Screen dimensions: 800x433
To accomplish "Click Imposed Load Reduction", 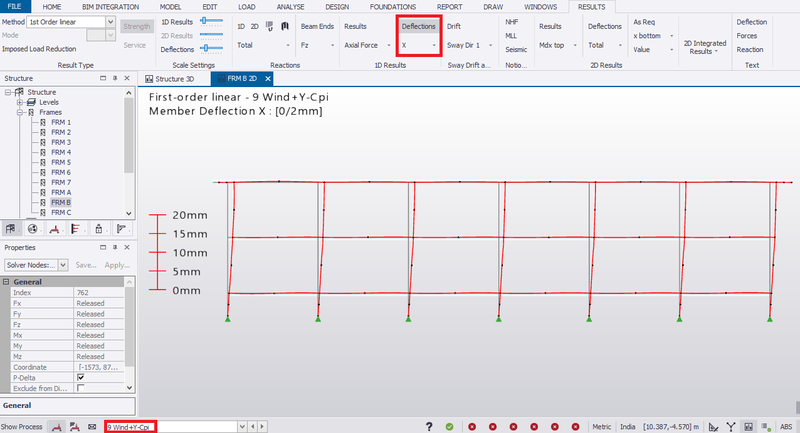I will 39,49.
